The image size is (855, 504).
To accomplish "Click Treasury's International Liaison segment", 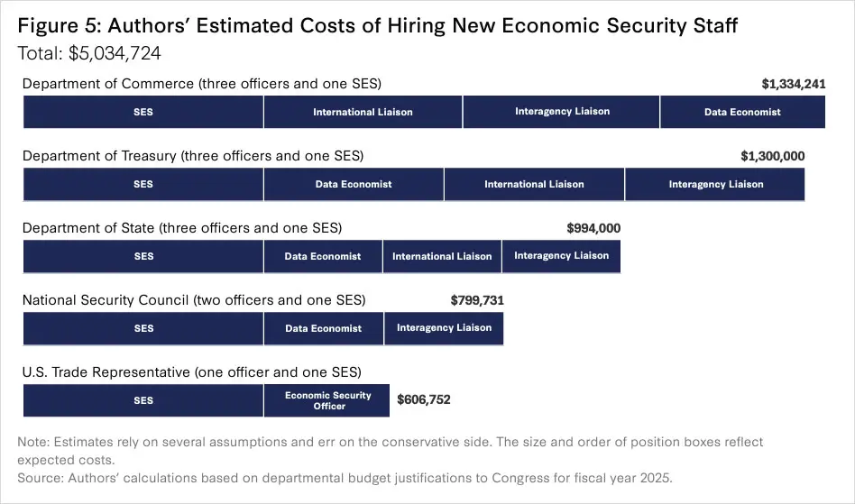I will tap(534, 184).
